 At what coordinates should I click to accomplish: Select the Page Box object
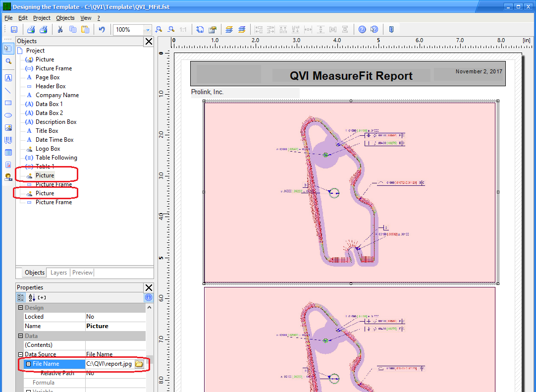click(x=48, y=77)
